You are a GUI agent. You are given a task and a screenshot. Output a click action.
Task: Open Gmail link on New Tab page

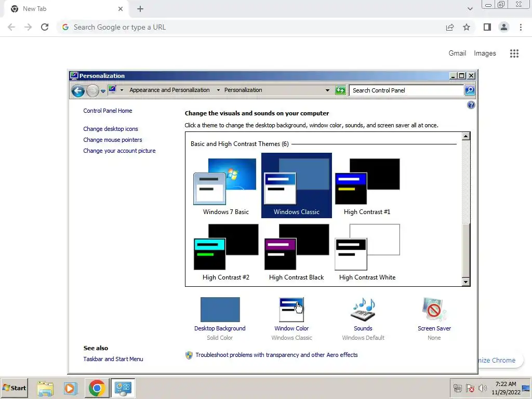pos(457,54)
